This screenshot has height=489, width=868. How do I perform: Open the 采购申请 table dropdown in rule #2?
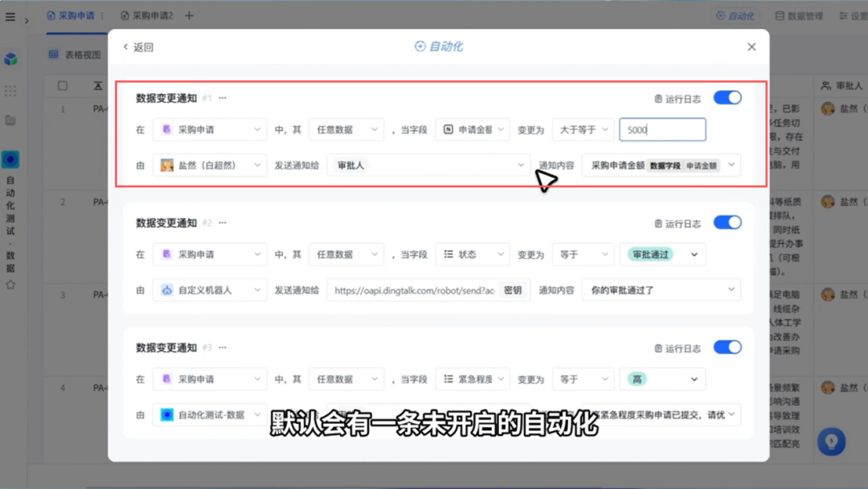[x=210, y=254]
